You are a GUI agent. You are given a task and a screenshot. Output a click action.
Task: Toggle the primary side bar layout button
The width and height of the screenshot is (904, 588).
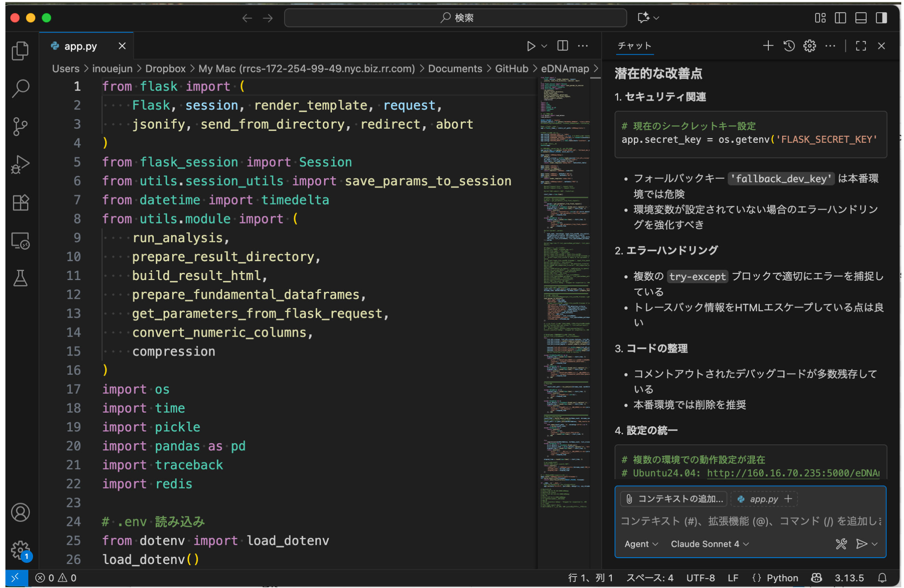coord(840,18)
